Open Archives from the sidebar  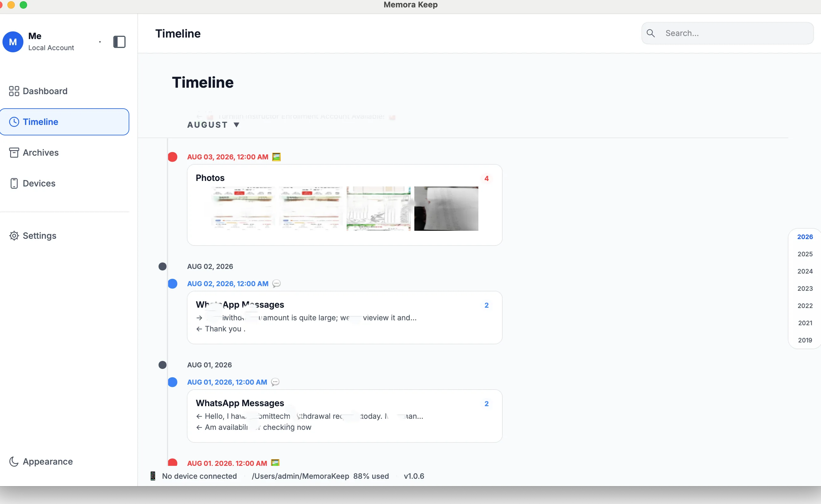pos(65,152)
